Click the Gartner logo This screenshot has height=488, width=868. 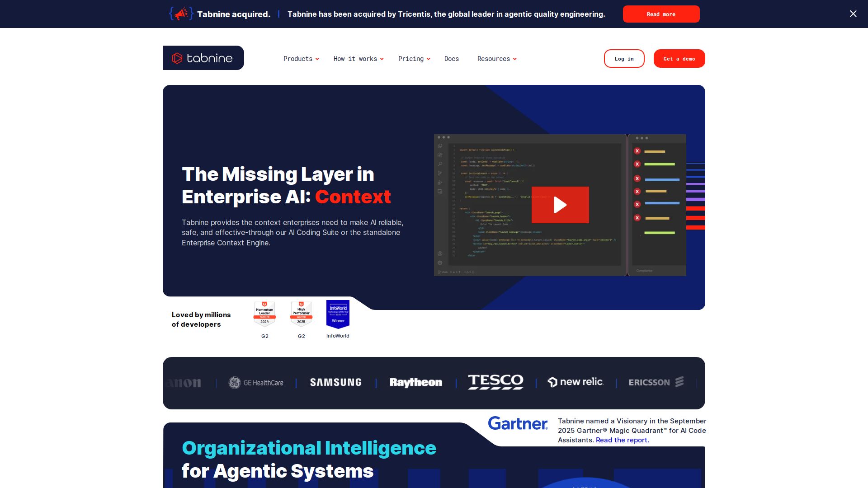518,423
